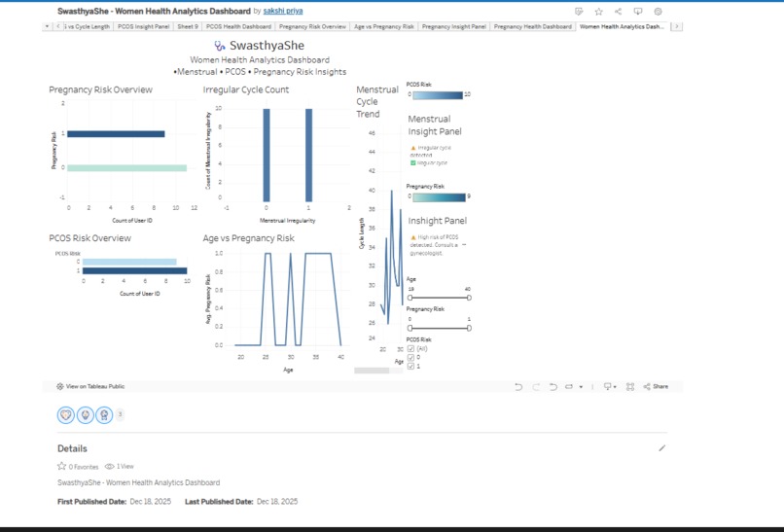Click the share icon in header
Image resolution: width=784 pixels, height=532 pixels.
pos(618,12)
